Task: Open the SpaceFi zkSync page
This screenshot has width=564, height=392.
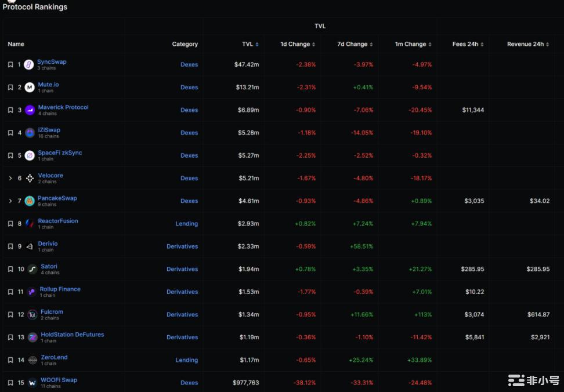Action: pyautogui.click(x=60, y=153)
